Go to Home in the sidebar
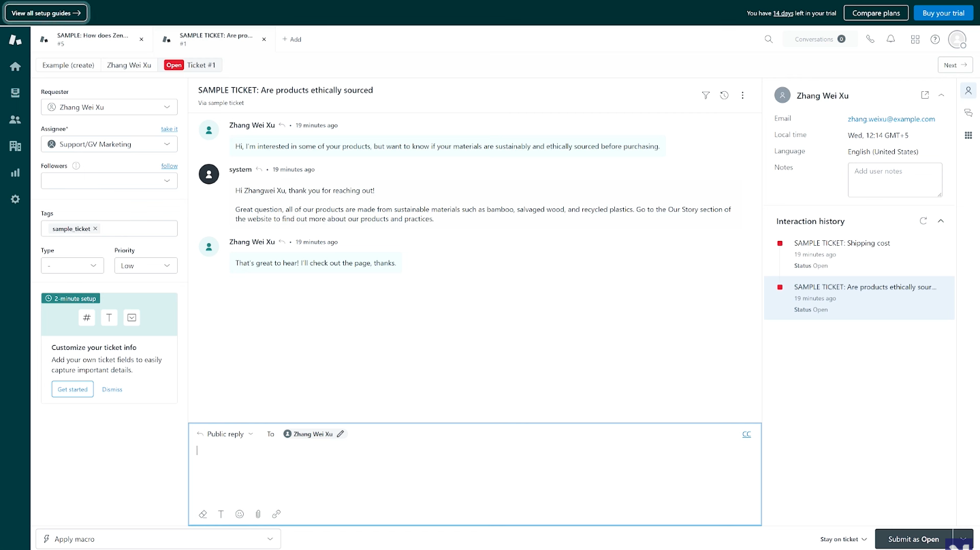The width and height of the screenshot is (980, 550). pos(15,67)
